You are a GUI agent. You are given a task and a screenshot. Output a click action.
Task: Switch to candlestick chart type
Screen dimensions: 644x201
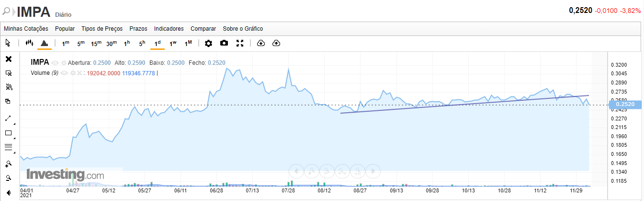pos(29,43)
